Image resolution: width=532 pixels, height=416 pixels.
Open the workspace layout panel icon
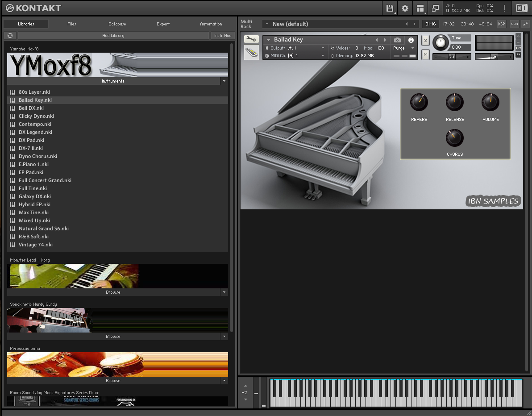[x=420, y=8]
